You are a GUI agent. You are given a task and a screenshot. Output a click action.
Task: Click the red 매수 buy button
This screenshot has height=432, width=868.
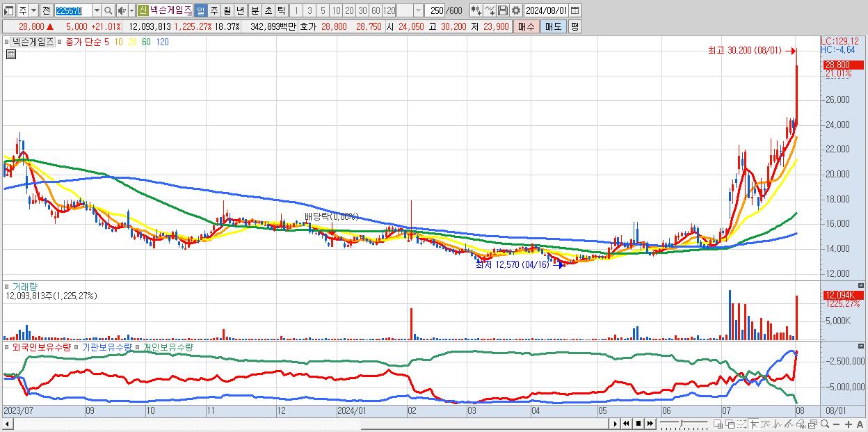[x=527, y=26]
